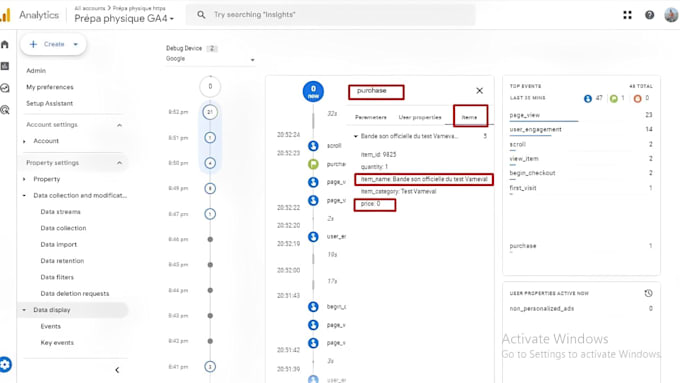Screen dimensions: 680x383
Task: Open the Debug Device dropdown
Action: click(x=210, y=59)
